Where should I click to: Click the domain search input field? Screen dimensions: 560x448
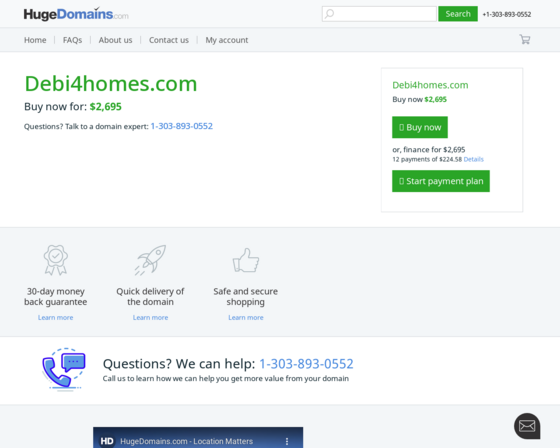coord(379,14)
